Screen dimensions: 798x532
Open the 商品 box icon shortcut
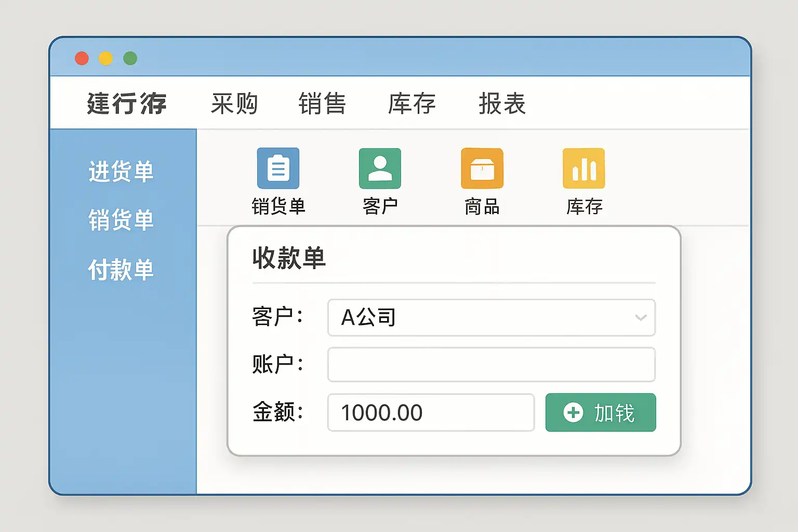482,168
